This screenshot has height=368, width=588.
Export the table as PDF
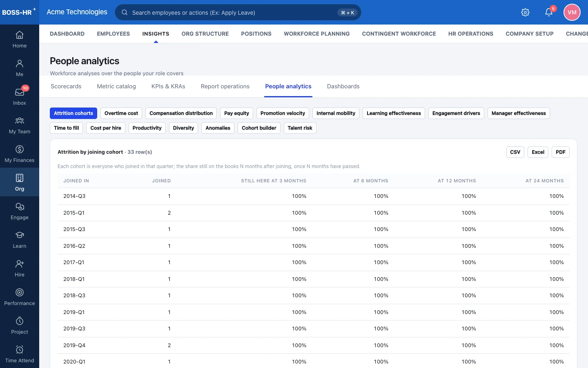click(x=561, y=152)
